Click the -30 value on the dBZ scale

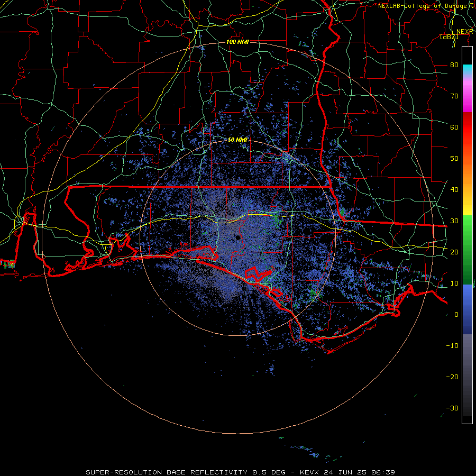pyautogui.click(x=452, y=408)
